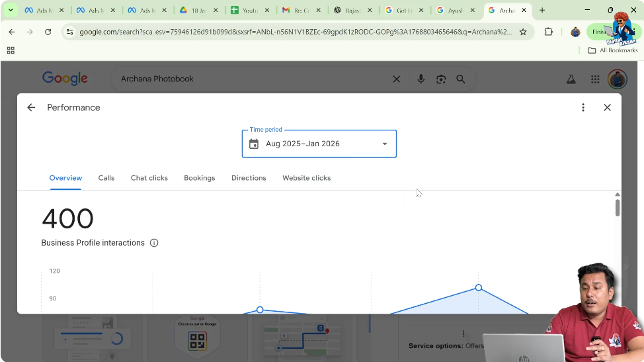644x362 pixels.
Task: Click the search magnifier button
Action: 461,79
